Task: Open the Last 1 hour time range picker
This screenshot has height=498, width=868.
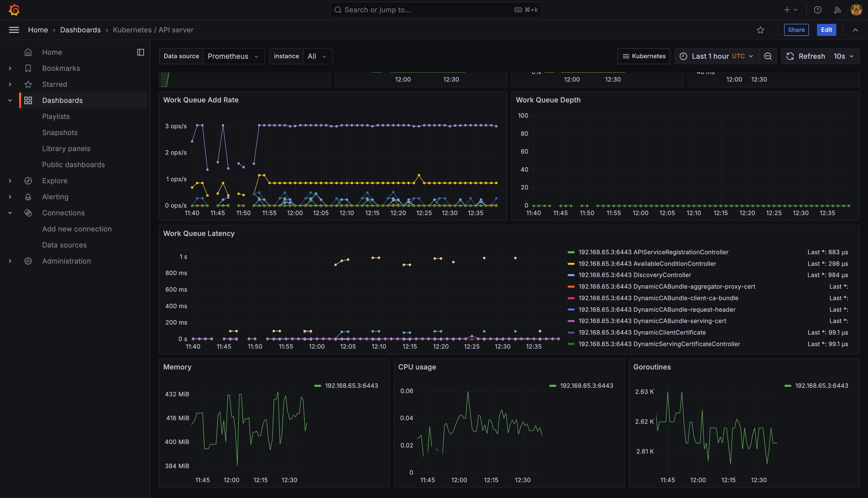Action: click(x=717, y=56)
